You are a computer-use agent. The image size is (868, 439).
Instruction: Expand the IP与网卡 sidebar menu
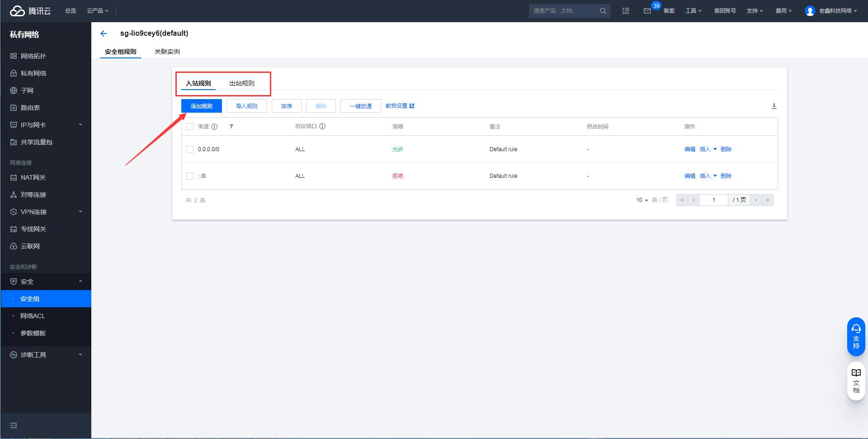click(45, 125)
